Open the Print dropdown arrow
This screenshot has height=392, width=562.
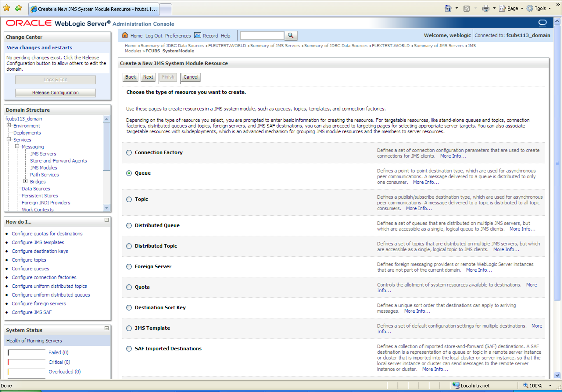coord(494,8)
